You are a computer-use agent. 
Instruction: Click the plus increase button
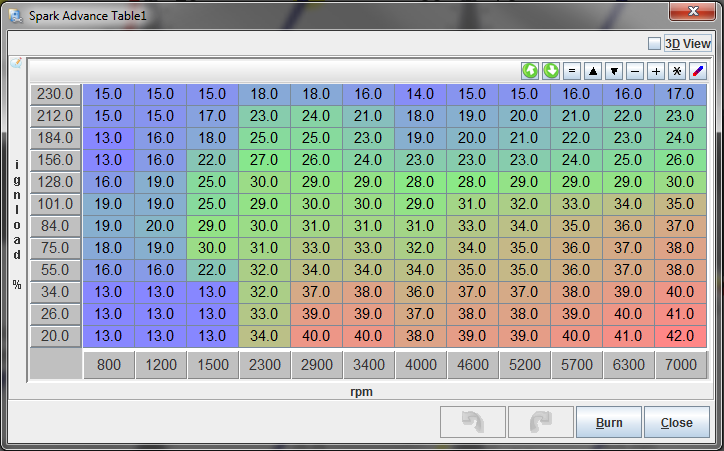(656, 71)
